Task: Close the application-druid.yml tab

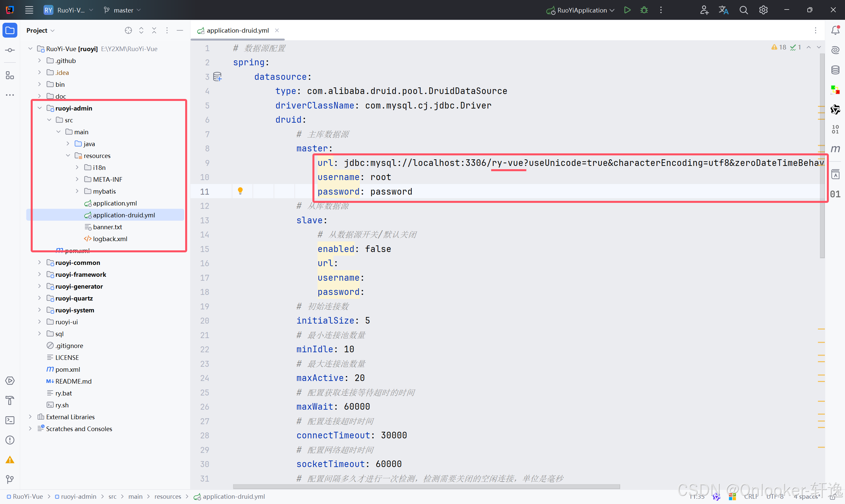Action: pyautogui.click(x=277, y=30)
